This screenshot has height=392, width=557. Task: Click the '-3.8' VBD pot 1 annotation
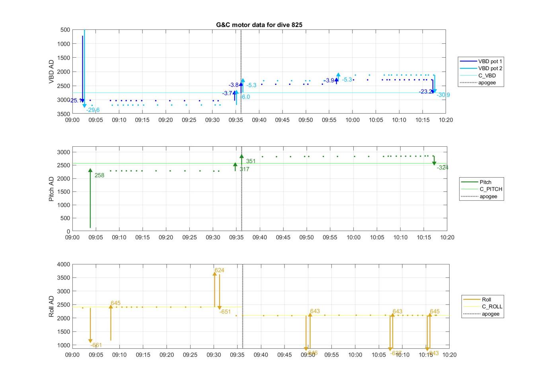[x=234, y=85]
